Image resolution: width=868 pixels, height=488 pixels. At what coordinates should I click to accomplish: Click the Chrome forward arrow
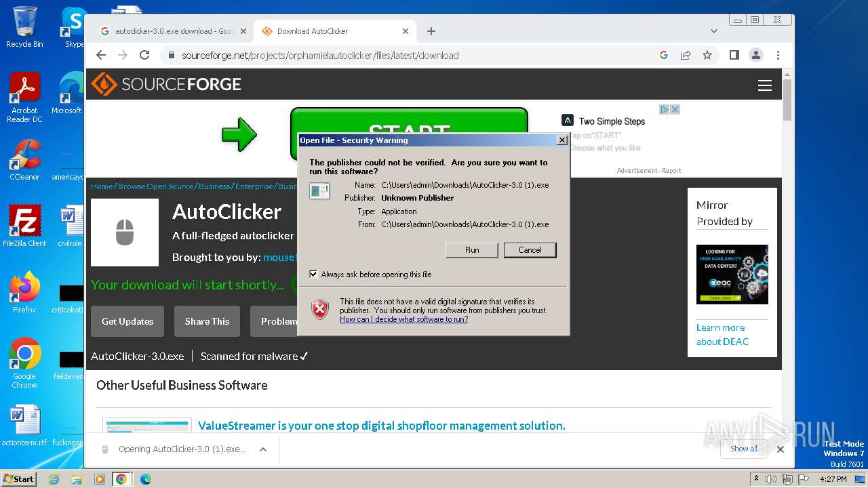(123, 56)
